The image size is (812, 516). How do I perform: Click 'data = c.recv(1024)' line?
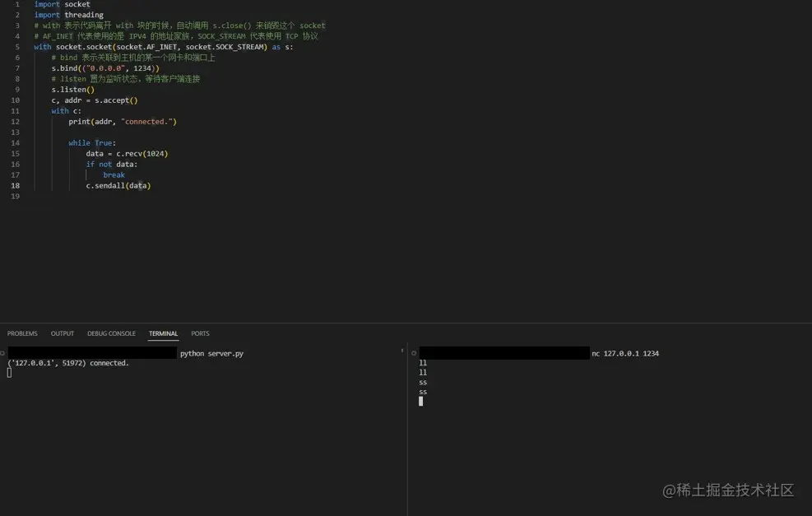tap(127, 153)
